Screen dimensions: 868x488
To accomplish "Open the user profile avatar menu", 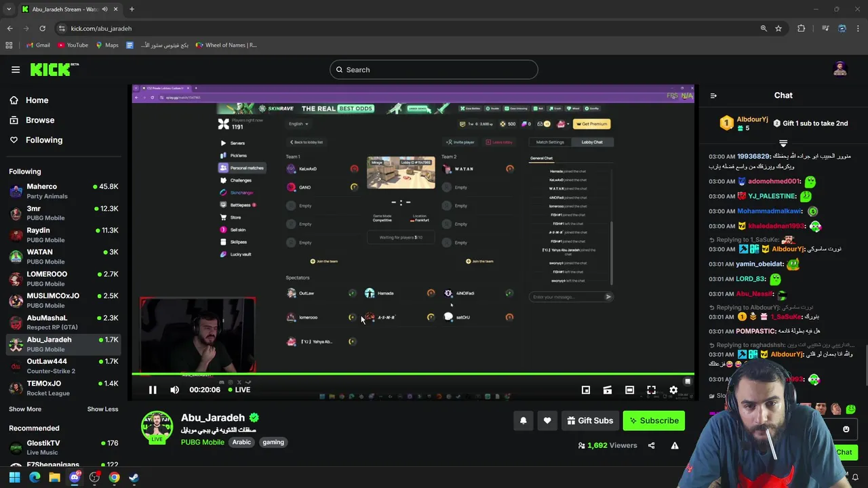I will pyautogui.click(x=840, y=69).
